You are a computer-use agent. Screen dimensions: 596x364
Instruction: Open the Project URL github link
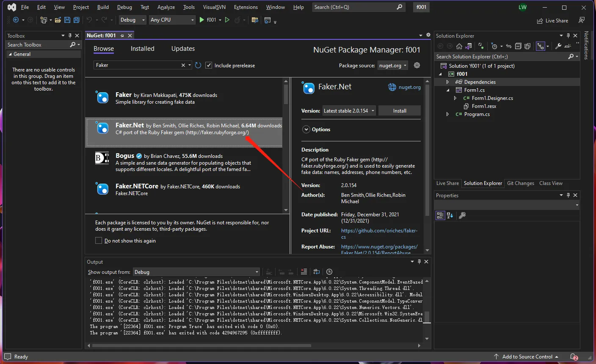379,234
